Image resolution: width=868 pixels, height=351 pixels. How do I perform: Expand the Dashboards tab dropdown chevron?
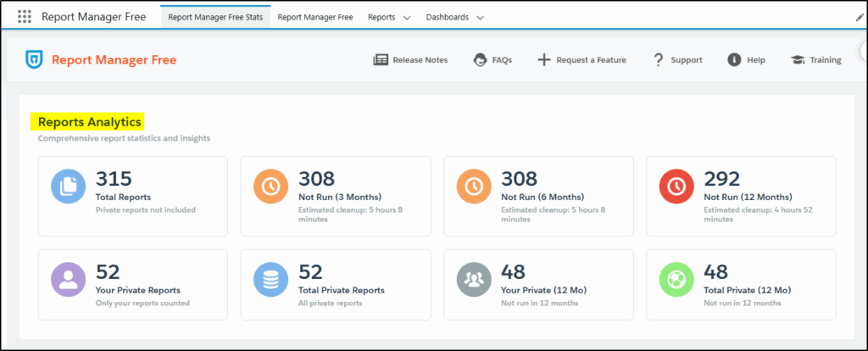(x=480, y=18)
